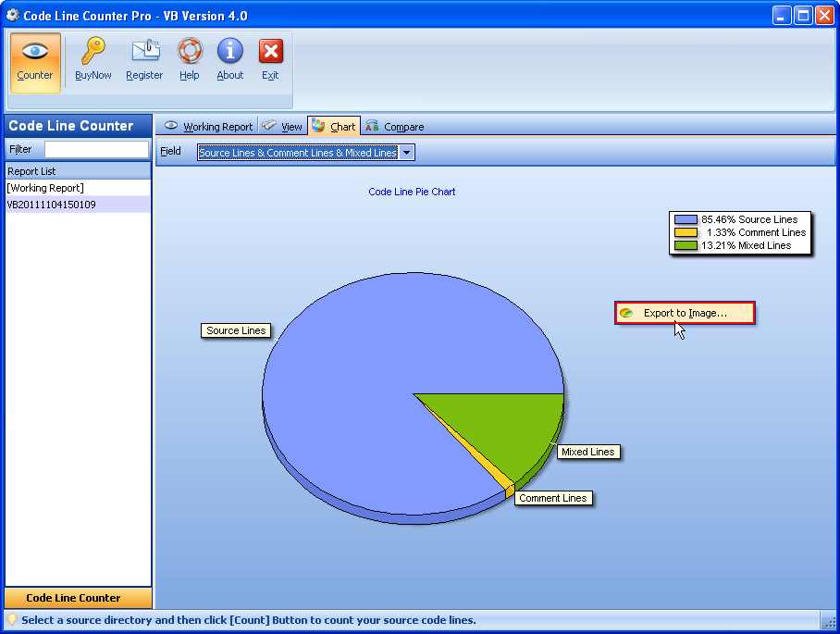Click the blue Source Lines legend swatch
840x634 pixels.
686,219
